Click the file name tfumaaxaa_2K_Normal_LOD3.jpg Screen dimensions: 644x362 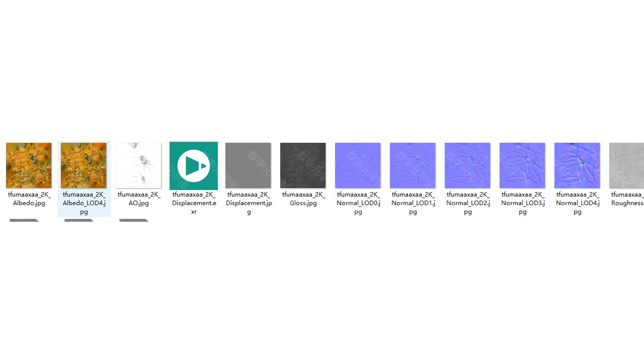tap(523, 203)
